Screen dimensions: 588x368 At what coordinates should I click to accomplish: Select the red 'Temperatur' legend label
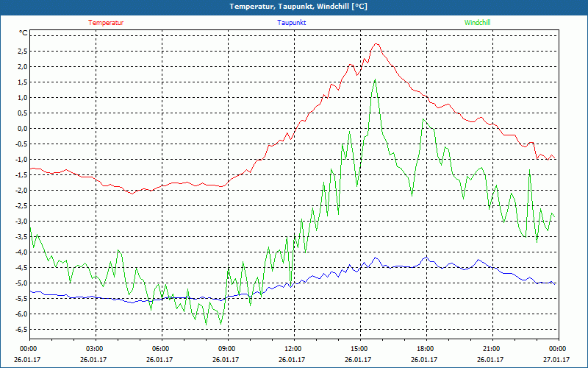click(x=106, y=23)
